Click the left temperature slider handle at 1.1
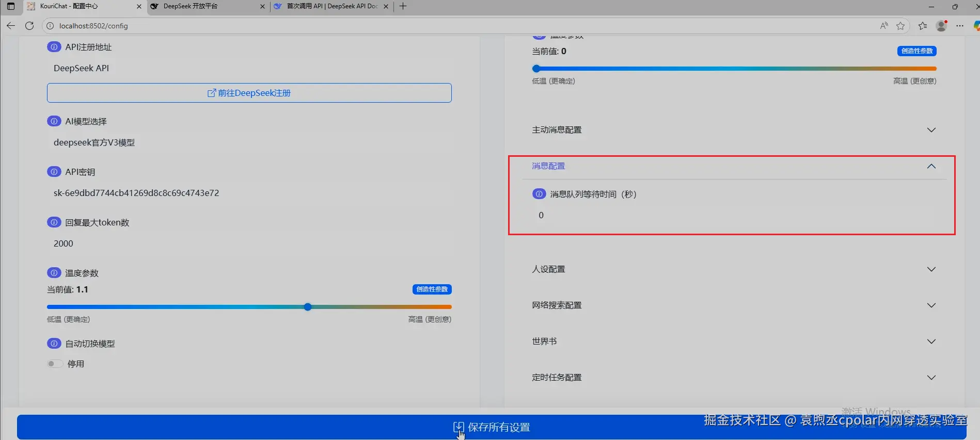 tap(308, 307)
